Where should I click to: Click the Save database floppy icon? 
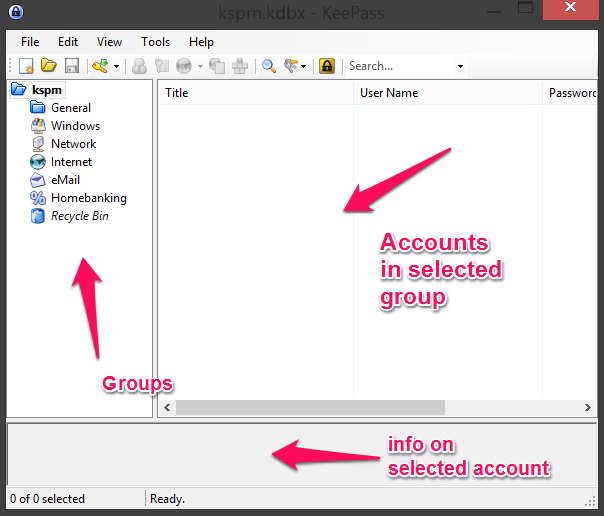tap(72, 66)
